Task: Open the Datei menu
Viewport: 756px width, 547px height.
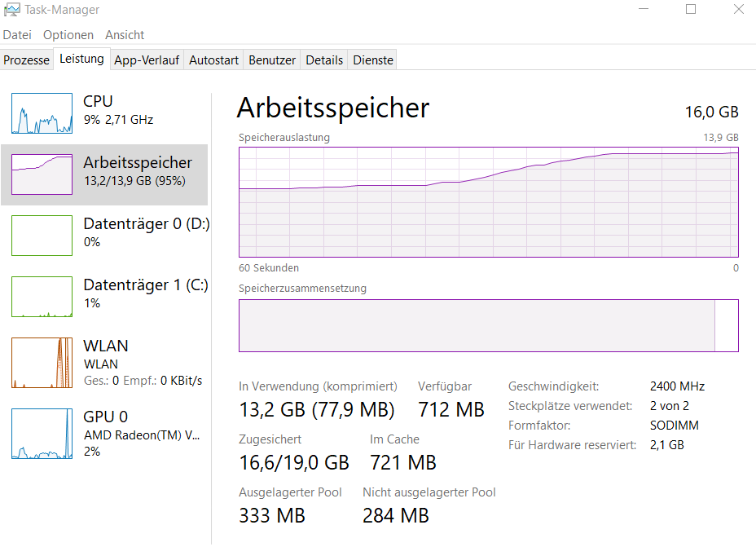Action: point(17,35)
